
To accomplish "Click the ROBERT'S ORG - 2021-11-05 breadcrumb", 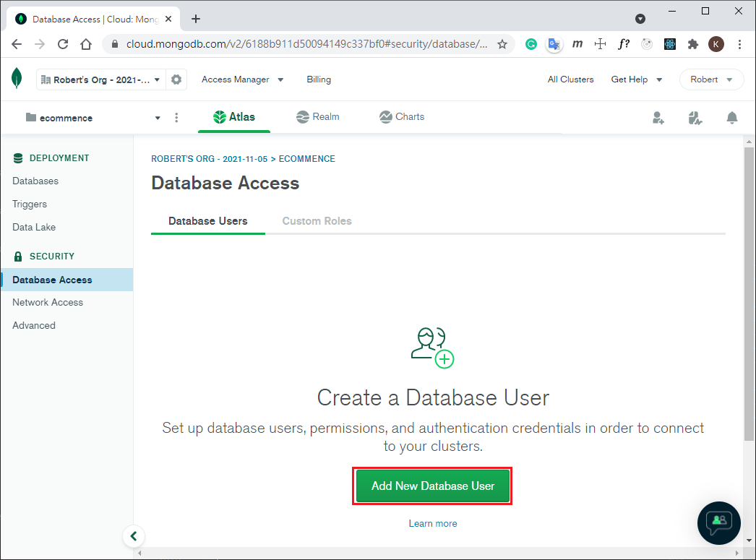I will coord(210,159).
